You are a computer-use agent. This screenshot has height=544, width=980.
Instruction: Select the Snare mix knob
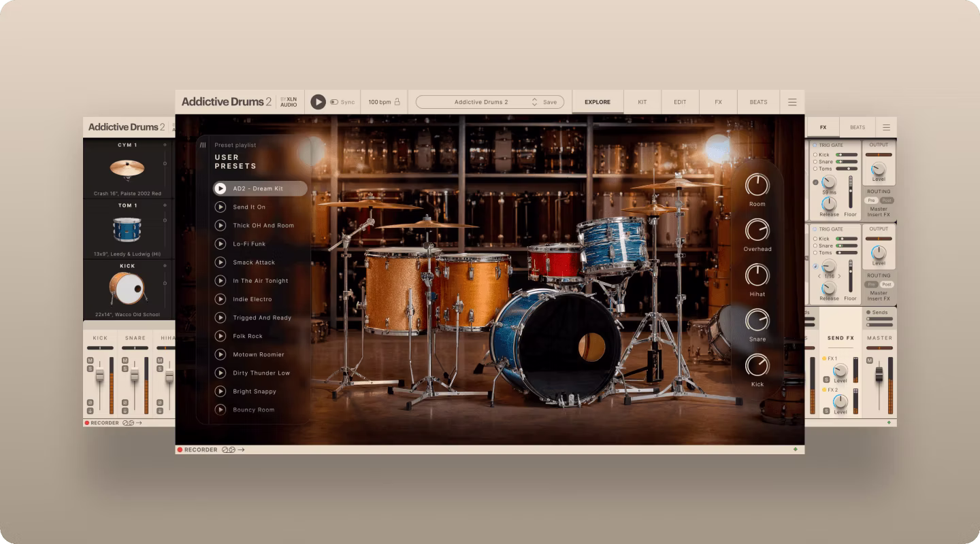pos(757,320)
